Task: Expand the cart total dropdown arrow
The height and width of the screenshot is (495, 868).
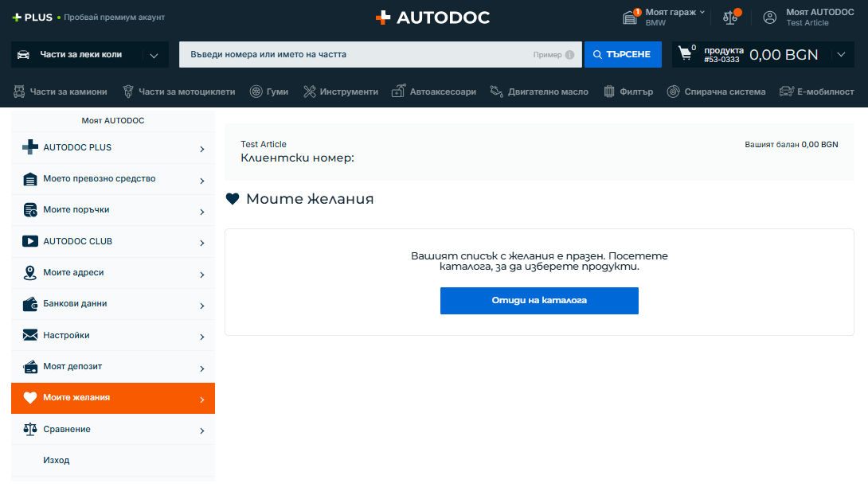Action: click(x=842, y=55)
